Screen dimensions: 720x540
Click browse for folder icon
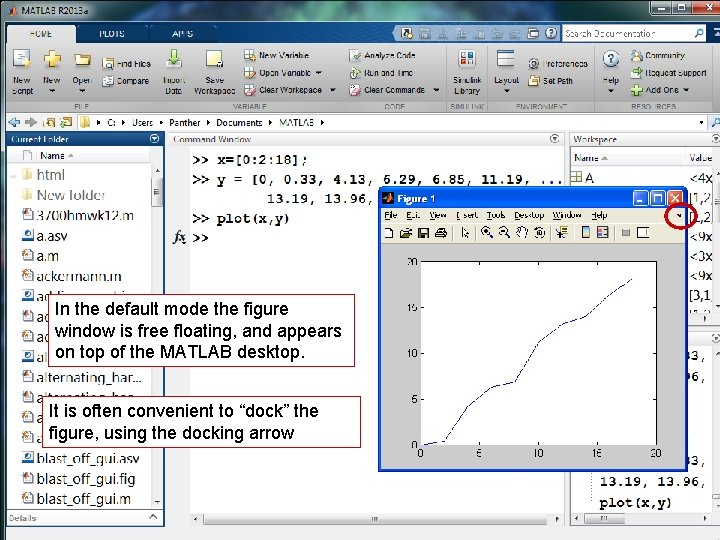(67, 122)
